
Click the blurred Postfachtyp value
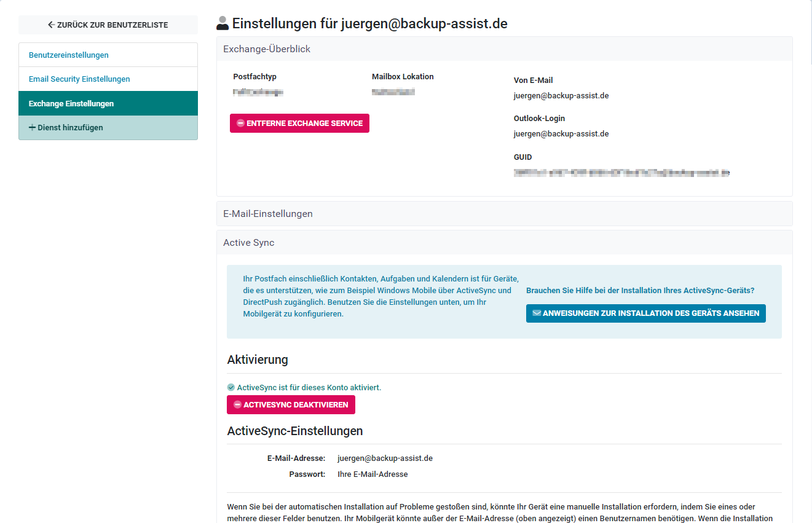(x=258, y=92)
